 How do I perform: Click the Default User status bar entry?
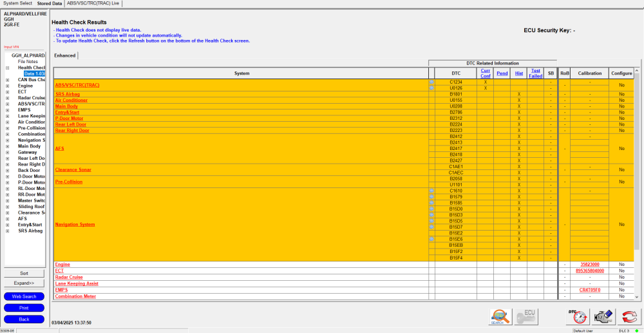pyautogui.click(x=583, y=330)
